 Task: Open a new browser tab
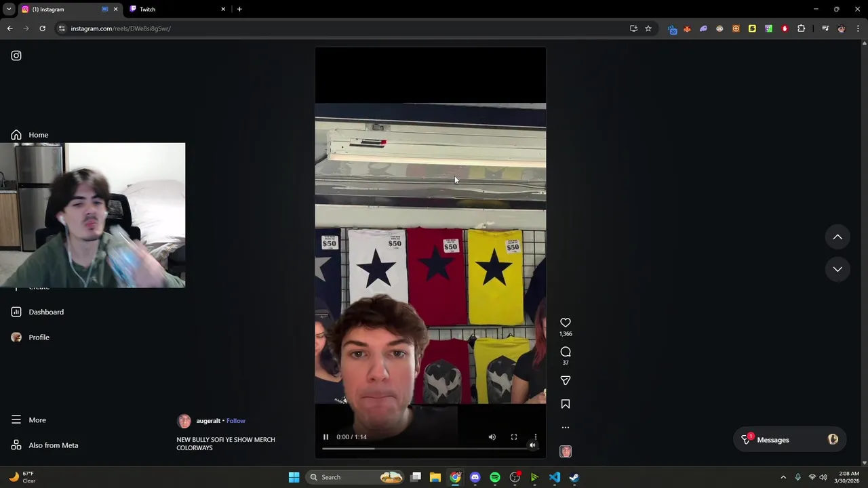239,9
